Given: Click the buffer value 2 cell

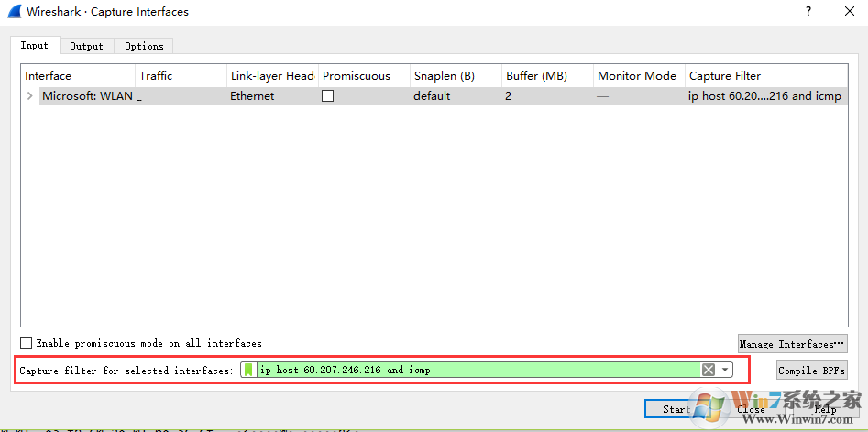Looking at the screenshot, I should point(508,96).
